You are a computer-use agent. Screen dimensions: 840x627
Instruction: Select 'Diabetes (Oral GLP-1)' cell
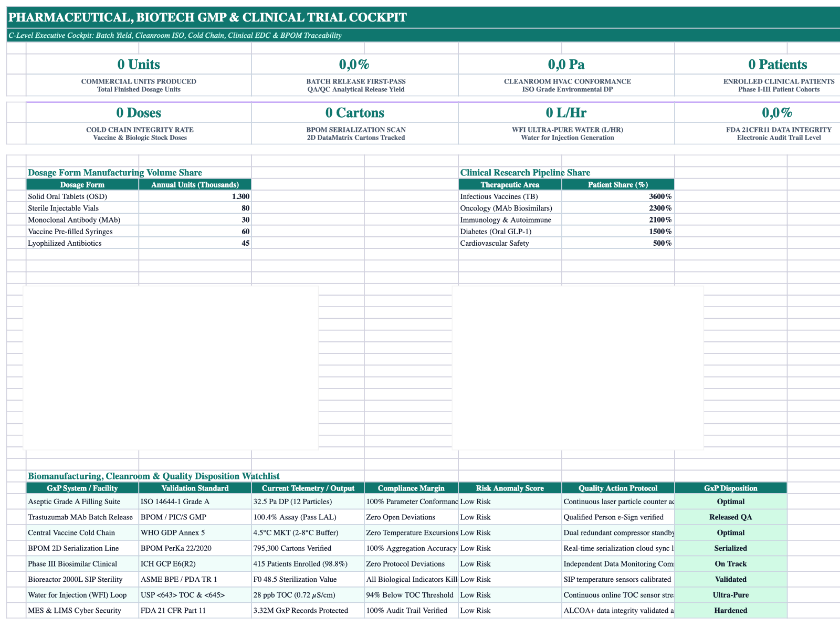pos(510,232)
